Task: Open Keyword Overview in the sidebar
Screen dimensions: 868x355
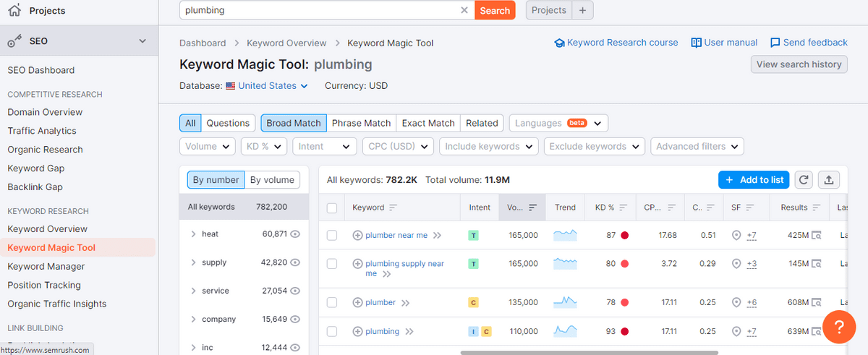Action: 47,229
